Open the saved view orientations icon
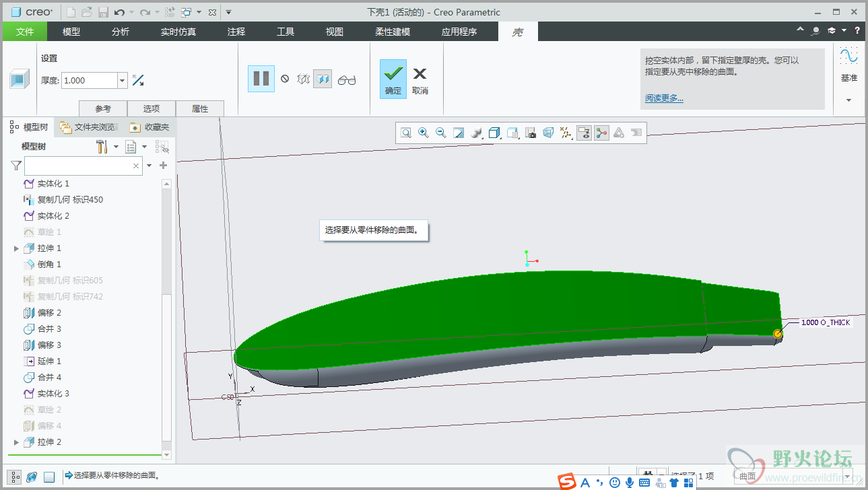The image size is (868, 490). pyautogui.click(x=512, y=133)
